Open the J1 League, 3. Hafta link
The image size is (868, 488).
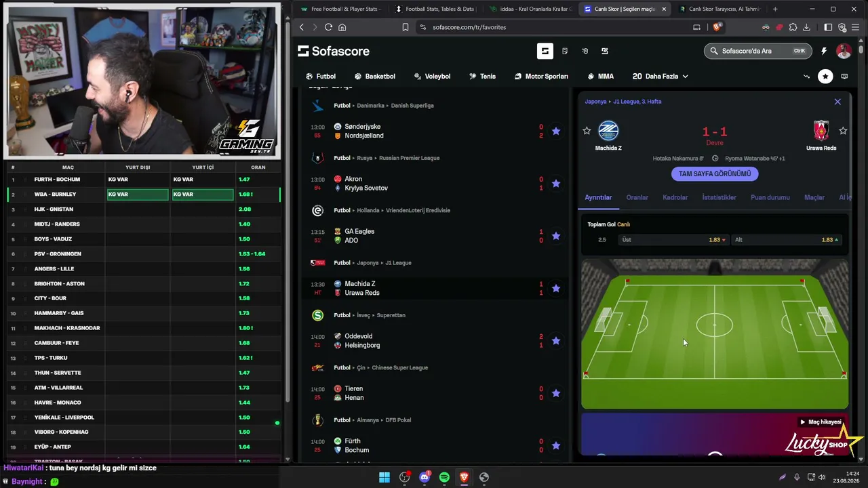(x=637, y=102)
